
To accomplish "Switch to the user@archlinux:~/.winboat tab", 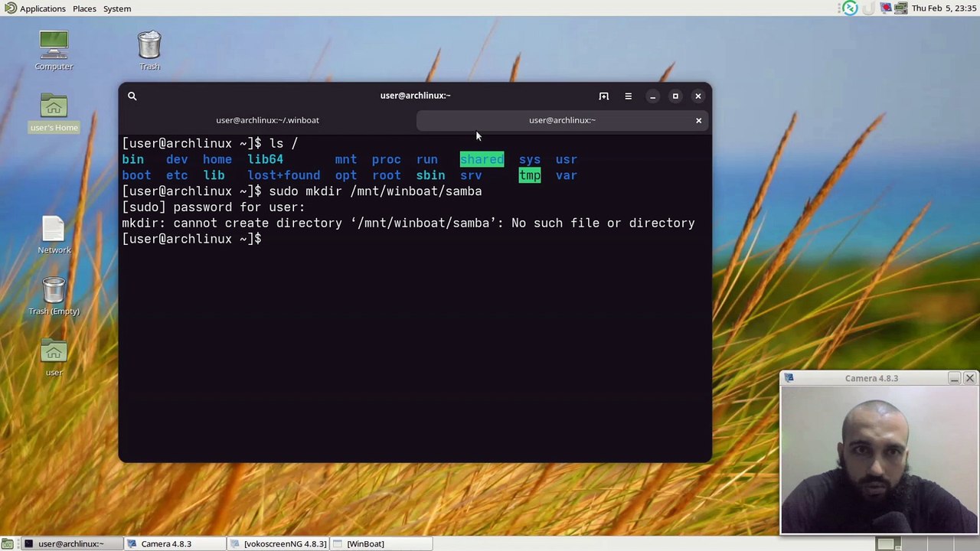I will coord(267,120).
